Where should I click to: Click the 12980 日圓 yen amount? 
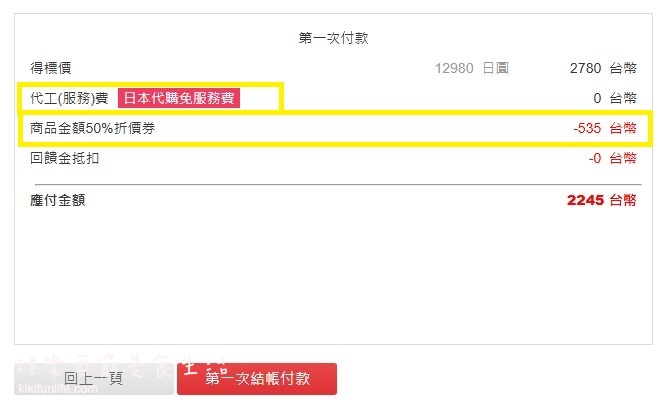coord(472,68)
